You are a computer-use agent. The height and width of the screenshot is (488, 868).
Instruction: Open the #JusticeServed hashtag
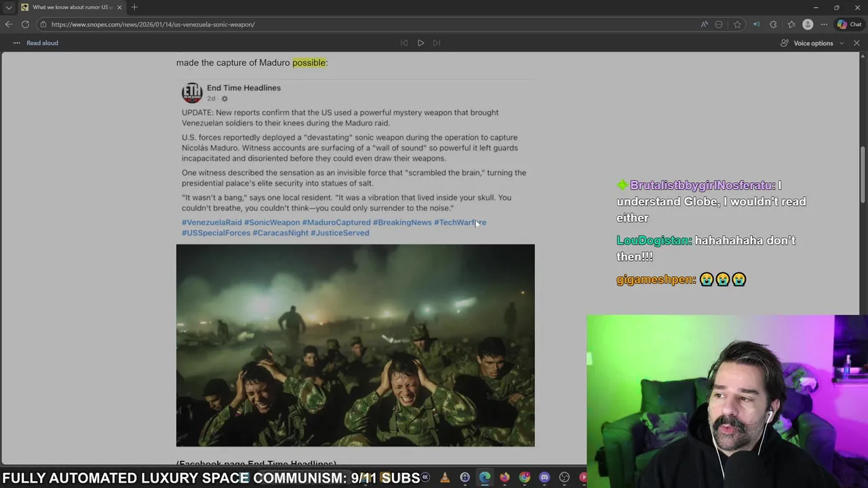click(x=340, y=233)
